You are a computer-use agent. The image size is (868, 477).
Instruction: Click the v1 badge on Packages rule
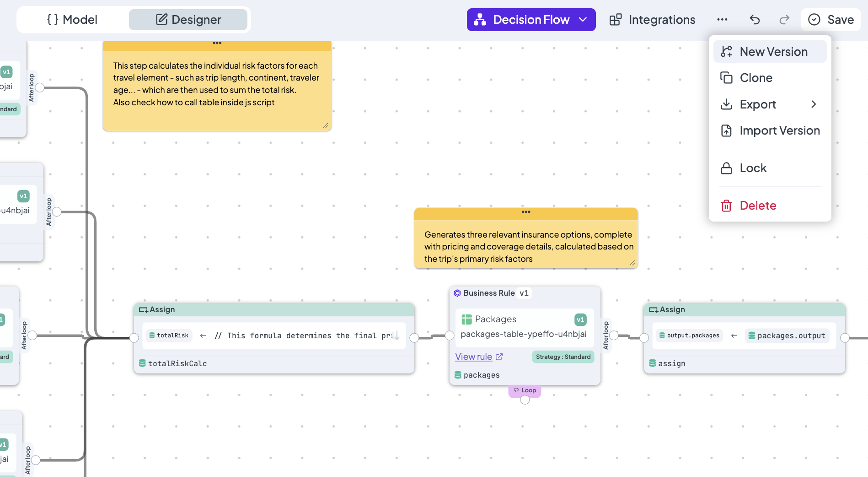coord(580,320)
